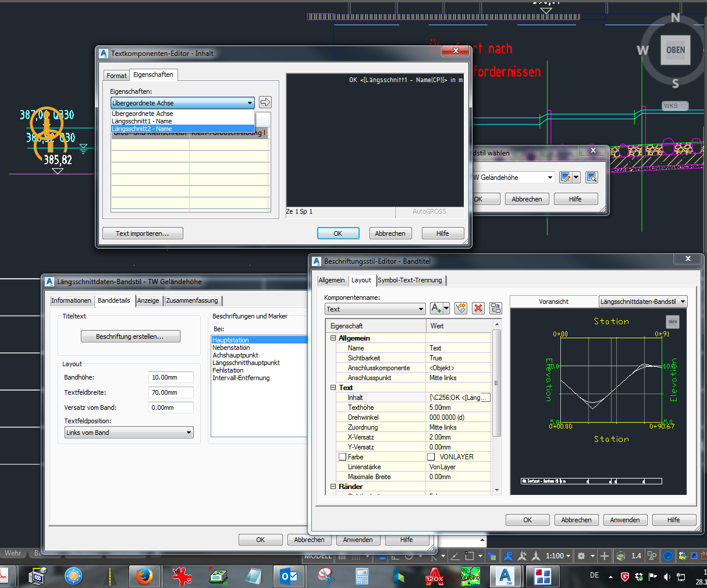Open the TW Geländehöhe style dropdown

[513, 177]
